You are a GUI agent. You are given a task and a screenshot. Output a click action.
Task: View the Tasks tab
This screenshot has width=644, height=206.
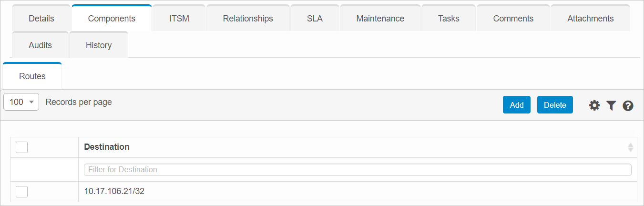[449, 19]
